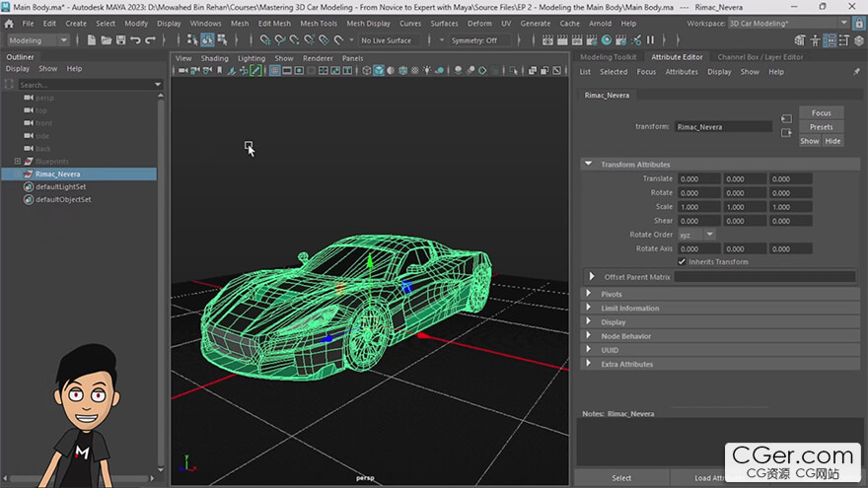Viewport: 868px width, 488px height.
Task: Toggle the HumanIK character controls icon
Action: pos(815,40)
